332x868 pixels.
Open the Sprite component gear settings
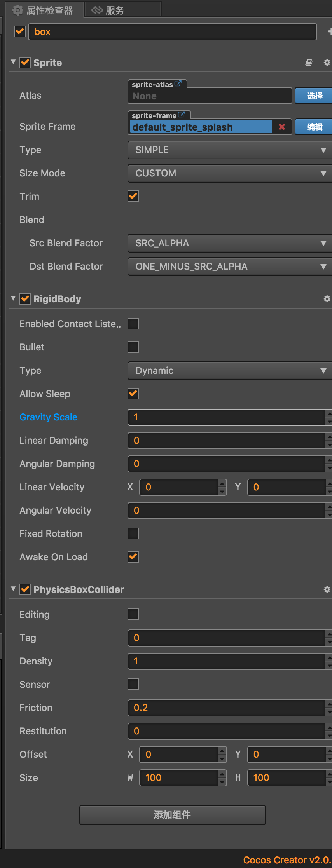click(327, 63)
